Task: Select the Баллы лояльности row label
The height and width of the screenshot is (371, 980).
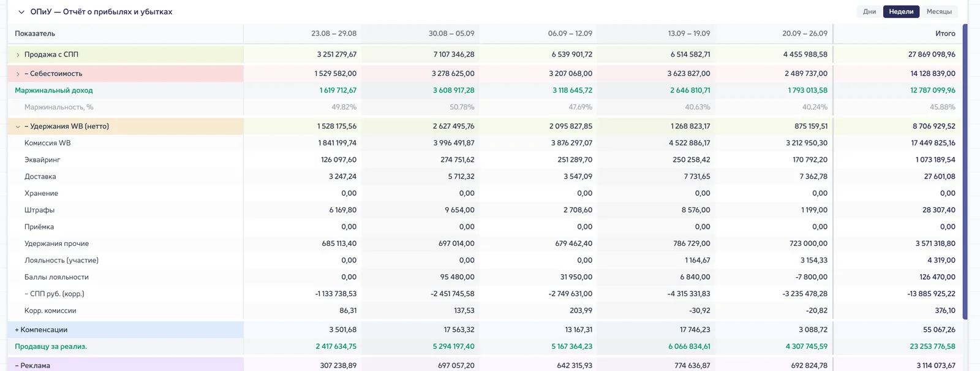Action: (56, 277)
